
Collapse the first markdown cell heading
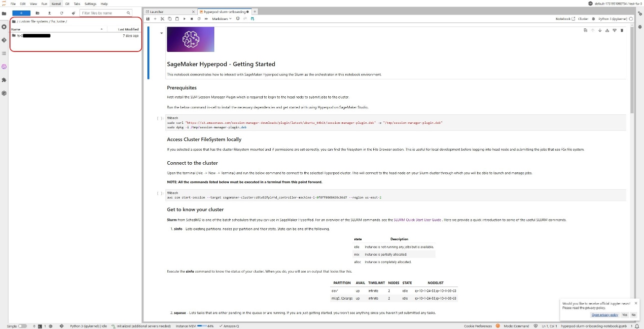click(161, 33)
